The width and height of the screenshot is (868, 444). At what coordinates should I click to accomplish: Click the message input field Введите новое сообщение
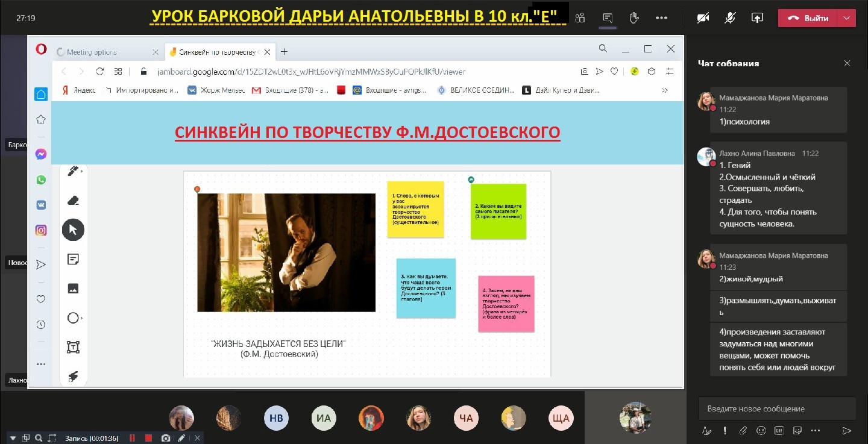pyautogui.click(x=776, y=408)
